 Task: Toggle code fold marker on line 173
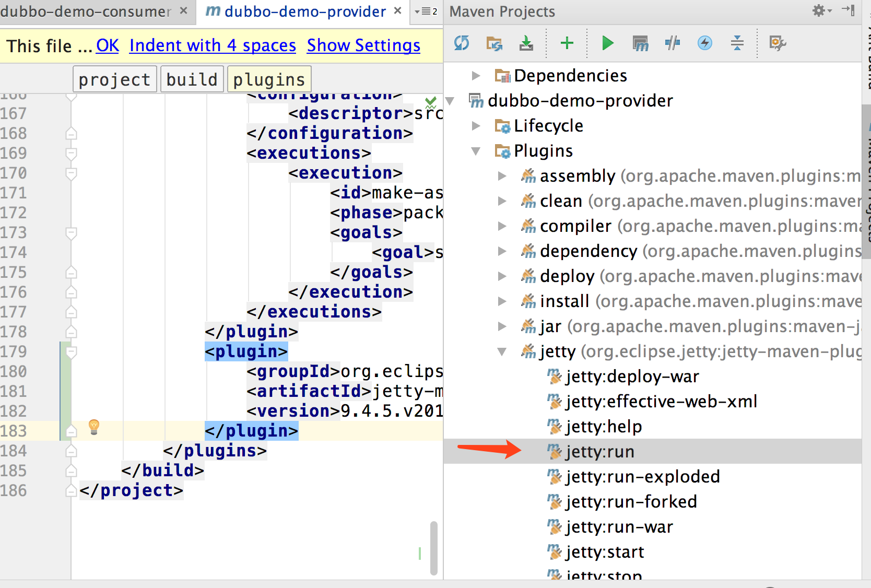[x=72, y=233]
